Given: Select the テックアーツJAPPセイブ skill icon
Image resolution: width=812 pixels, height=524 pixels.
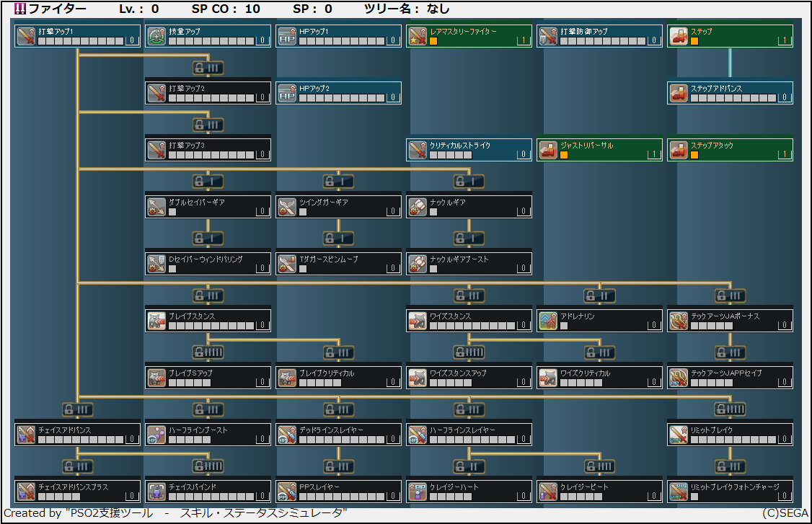Looking at the screenshot, I should click(679, 378).
